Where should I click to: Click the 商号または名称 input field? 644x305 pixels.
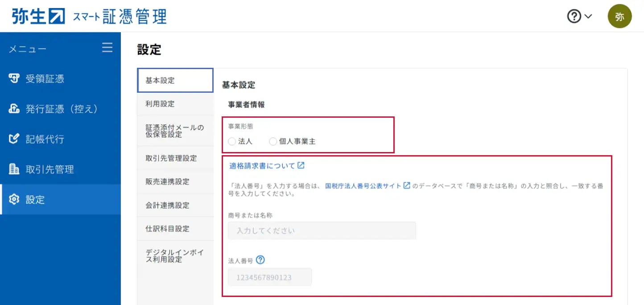click(x=322, y=231)
